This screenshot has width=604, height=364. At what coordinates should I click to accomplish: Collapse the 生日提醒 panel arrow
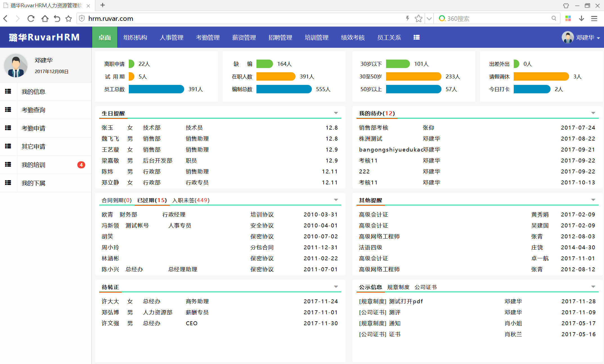(x=336, y=113)
